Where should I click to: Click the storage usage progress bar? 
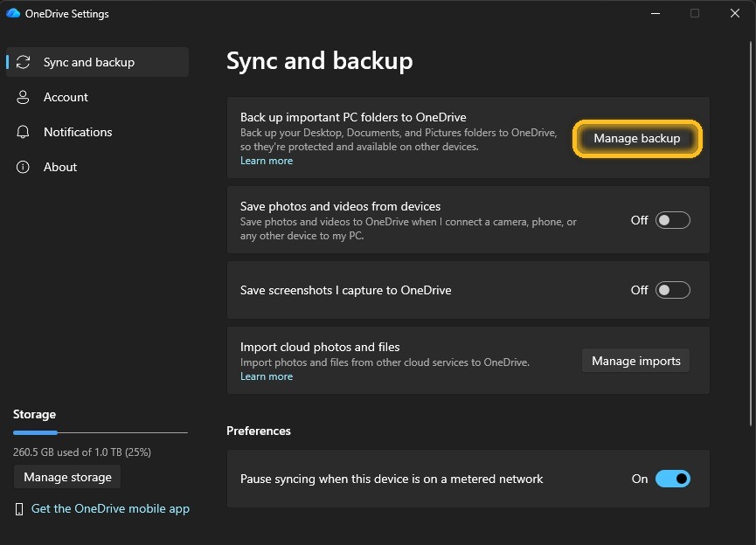tap(101, 432)
